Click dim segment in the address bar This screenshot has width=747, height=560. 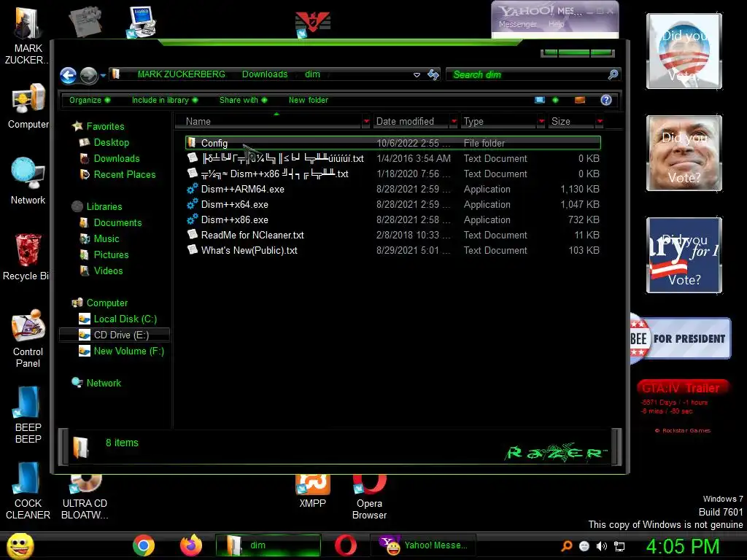point(312,74)
